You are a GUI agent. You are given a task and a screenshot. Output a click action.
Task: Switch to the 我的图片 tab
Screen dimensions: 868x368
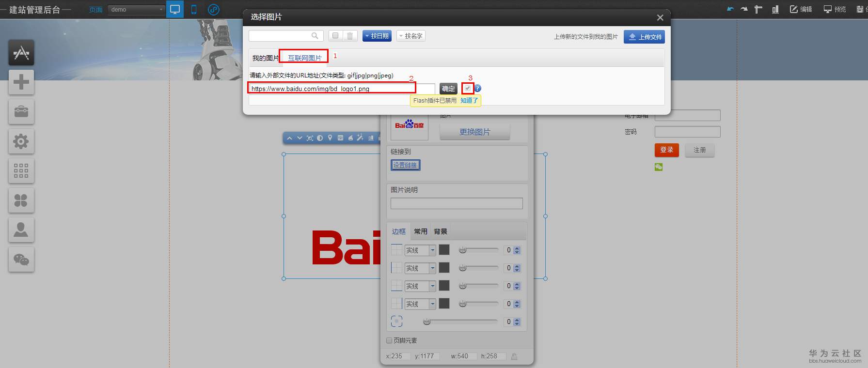coord(265,58)
